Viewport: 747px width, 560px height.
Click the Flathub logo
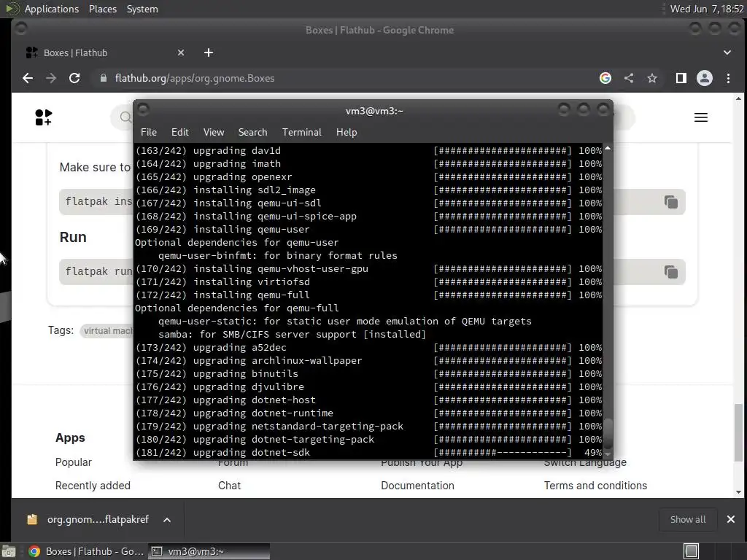tap(43, 117)
